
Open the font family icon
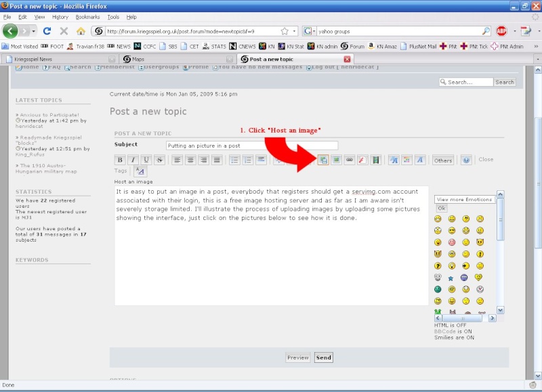click(x=420, y=160)
